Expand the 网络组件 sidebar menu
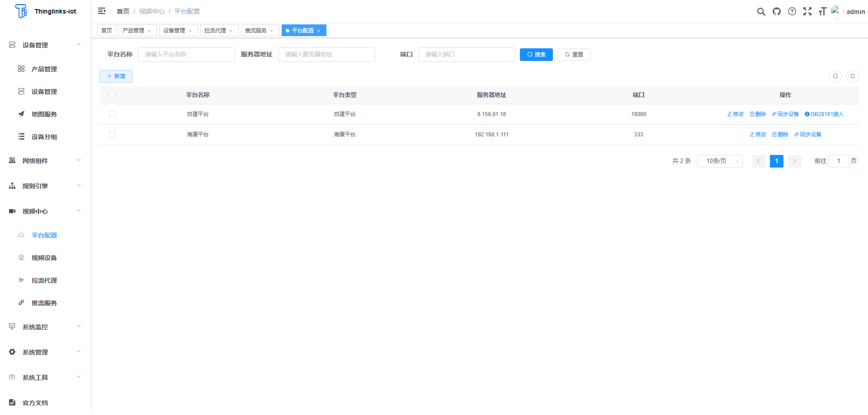Image resolution: width=868 pixels, height=415 pixels. coord(45,161)
